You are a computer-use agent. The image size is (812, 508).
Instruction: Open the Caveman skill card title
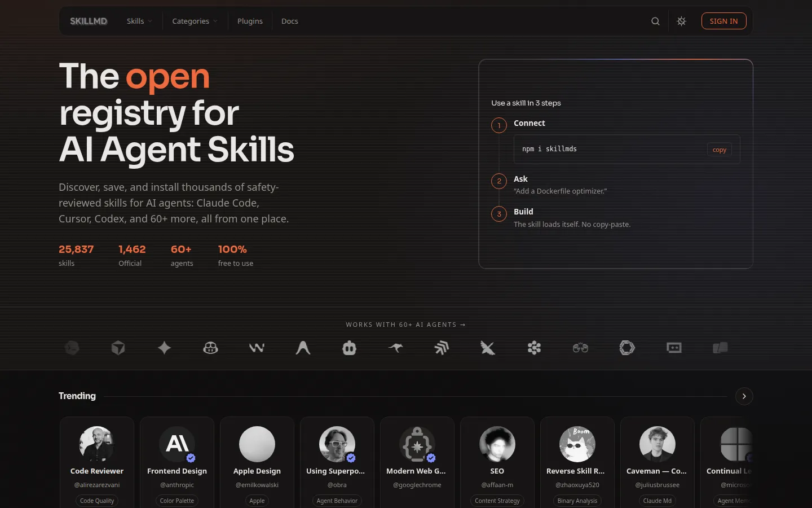(x=657, y=471)
